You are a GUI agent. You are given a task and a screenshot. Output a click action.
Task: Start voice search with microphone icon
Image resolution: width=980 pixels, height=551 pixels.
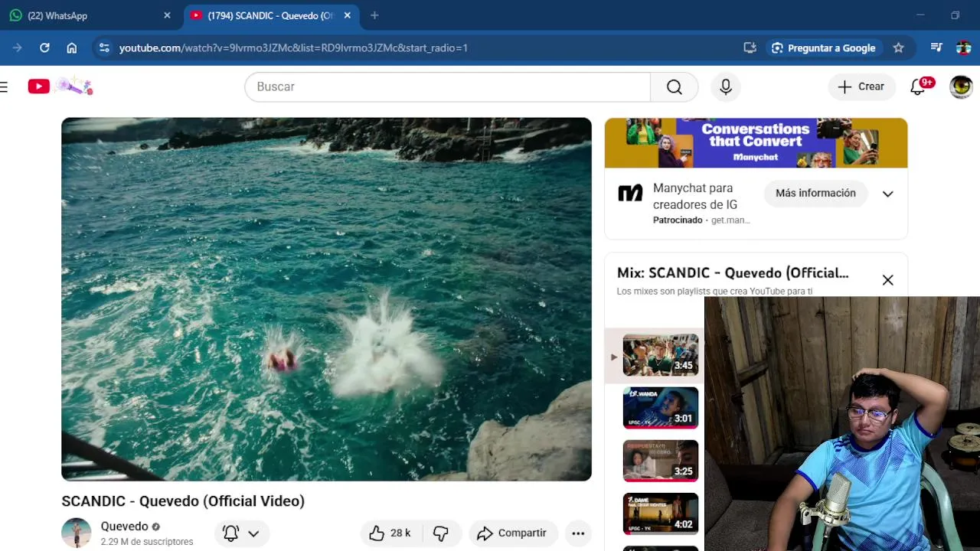726,86
